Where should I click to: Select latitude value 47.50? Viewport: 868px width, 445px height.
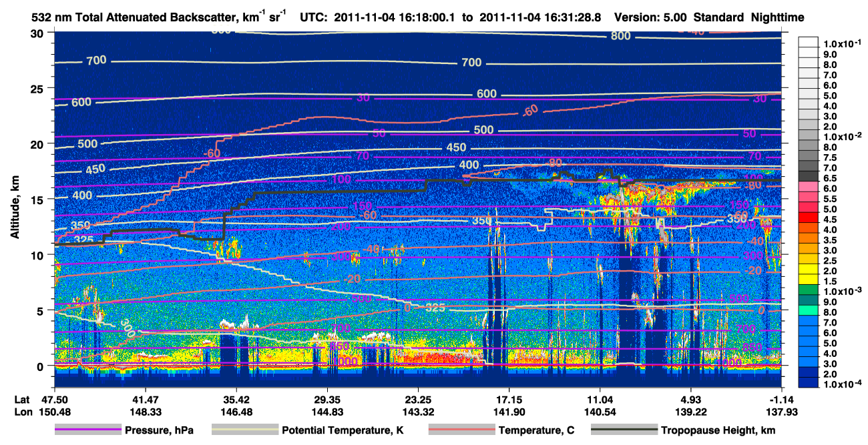[x=55, y=399]
